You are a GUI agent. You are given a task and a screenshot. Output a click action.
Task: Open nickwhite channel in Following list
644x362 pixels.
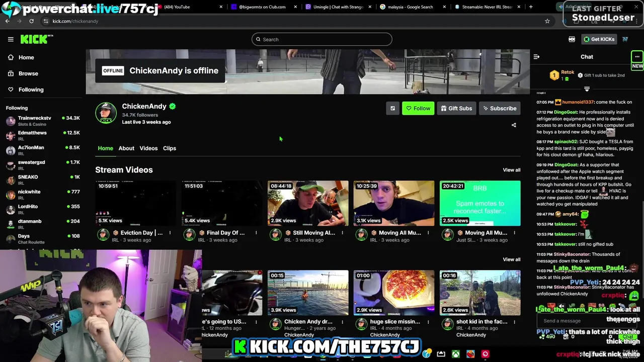(42, 195)
